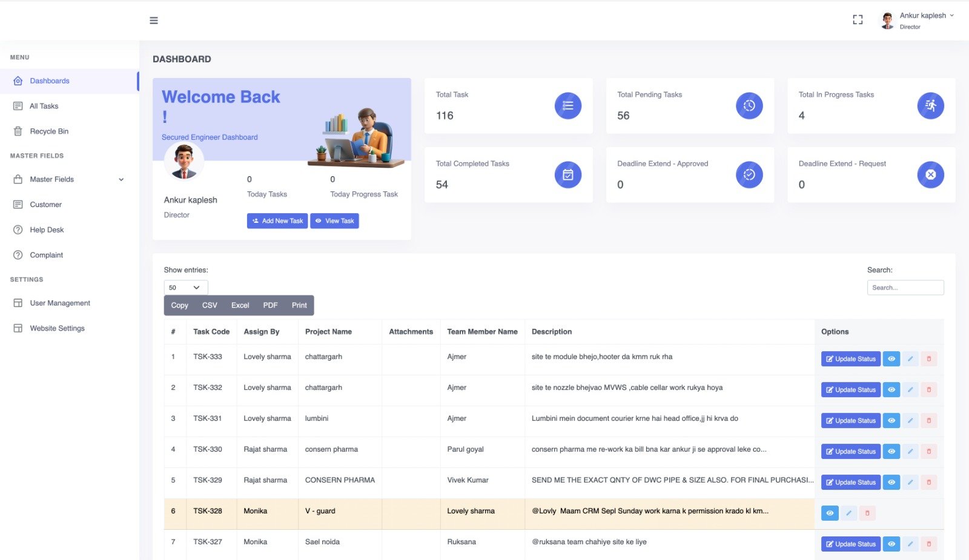969x560 pixels.
Task: Click the Deadline Extend Request cross icon
Action: pos(930,175)
